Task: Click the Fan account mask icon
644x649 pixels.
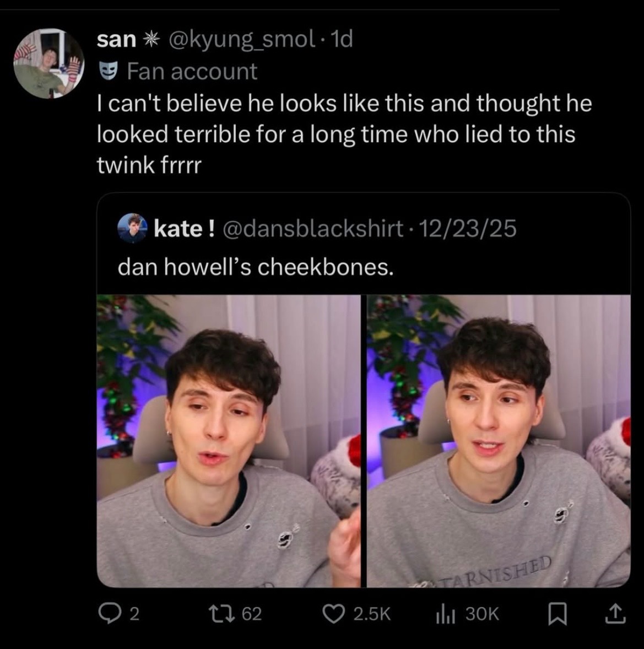Action: [x=109, y=71]
